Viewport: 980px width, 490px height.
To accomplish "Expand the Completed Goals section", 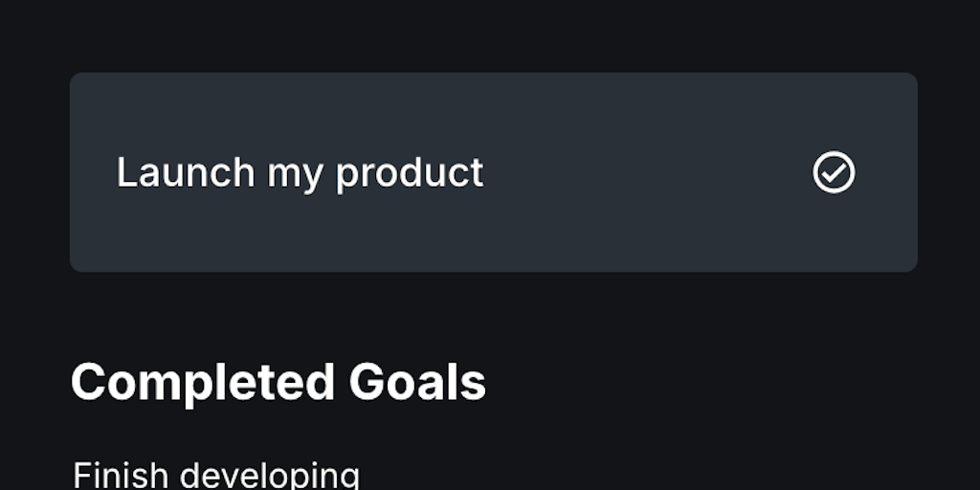I will pos(278,382).
